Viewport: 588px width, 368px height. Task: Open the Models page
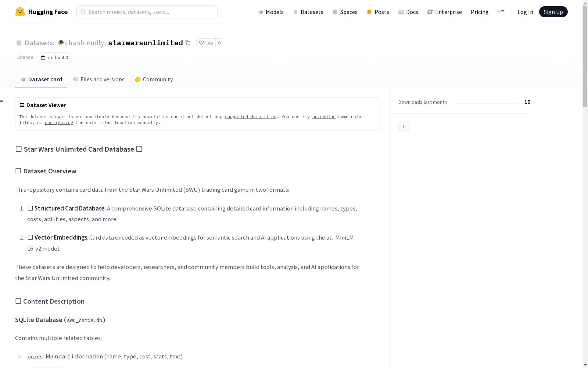tap(271, 12)
